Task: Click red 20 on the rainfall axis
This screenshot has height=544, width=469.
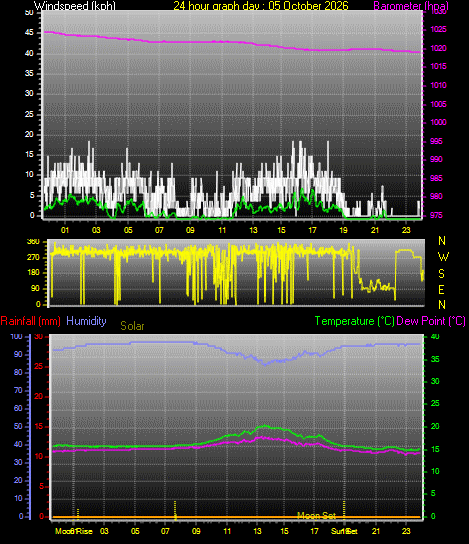Action: [39, 397]
